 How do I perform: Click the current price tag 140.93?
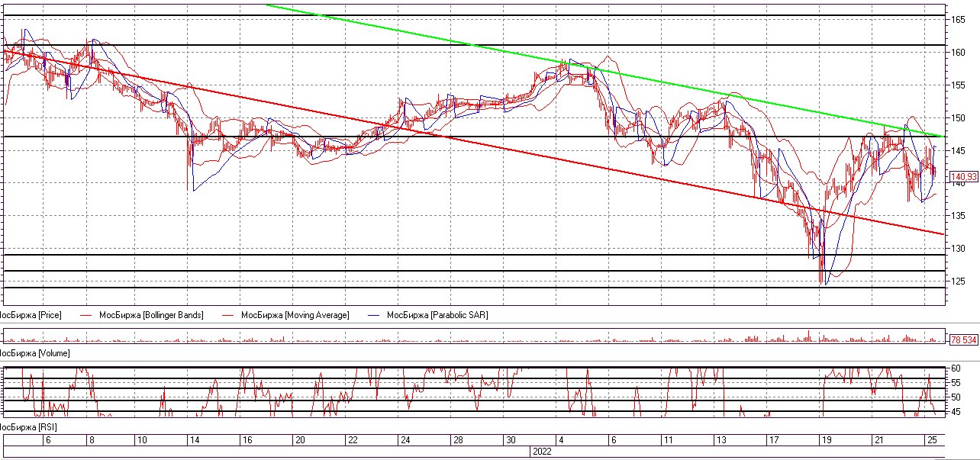point(962,177)
